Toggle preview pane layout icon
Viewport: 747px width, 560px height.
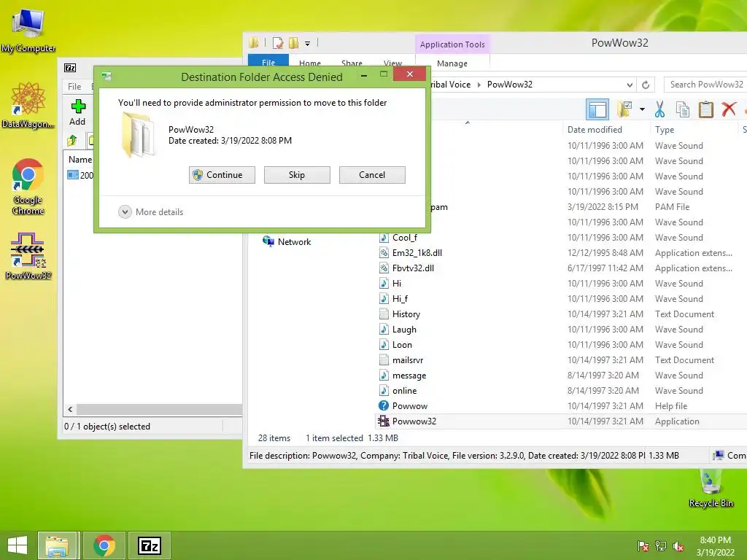pyautogui.click(x=597, y=109)
